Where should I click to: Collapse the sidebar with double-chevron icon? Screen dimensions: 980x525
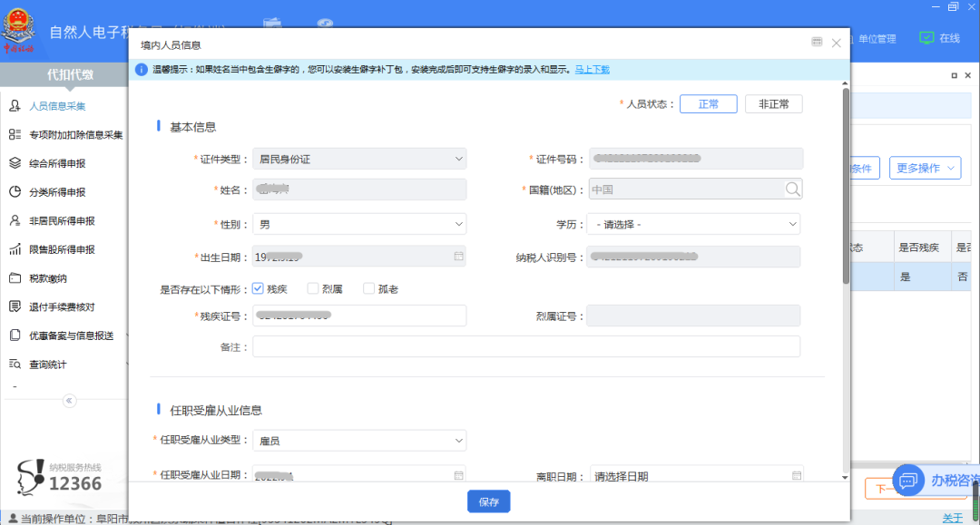point(69,401)
